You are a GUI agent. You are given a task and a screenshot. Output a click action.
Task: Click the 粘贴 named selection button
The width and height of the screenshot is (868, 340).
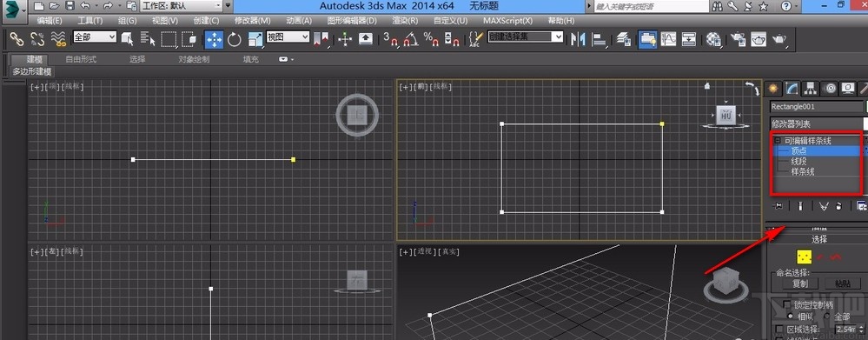click(x=843, y=283)
